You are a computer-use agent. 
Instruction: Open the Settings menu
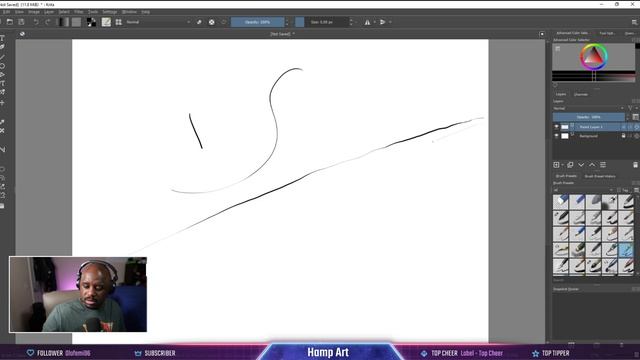coord(109,12)
